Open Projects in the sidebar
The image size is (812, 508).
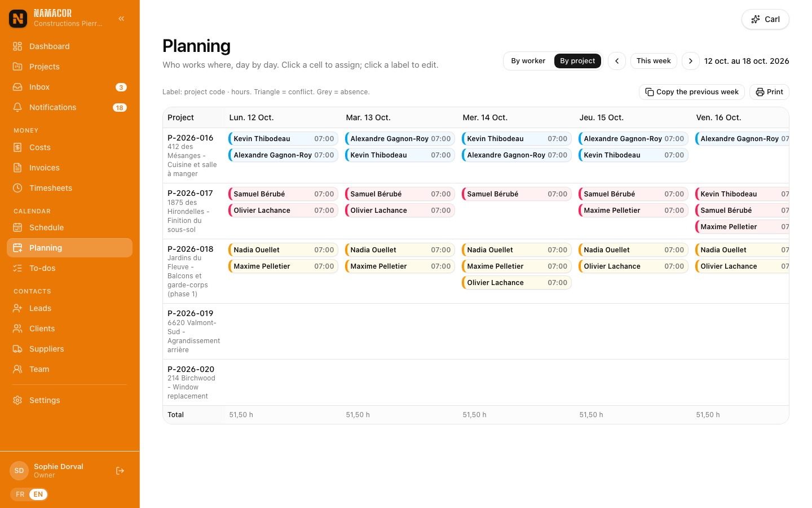pos(69,67)
